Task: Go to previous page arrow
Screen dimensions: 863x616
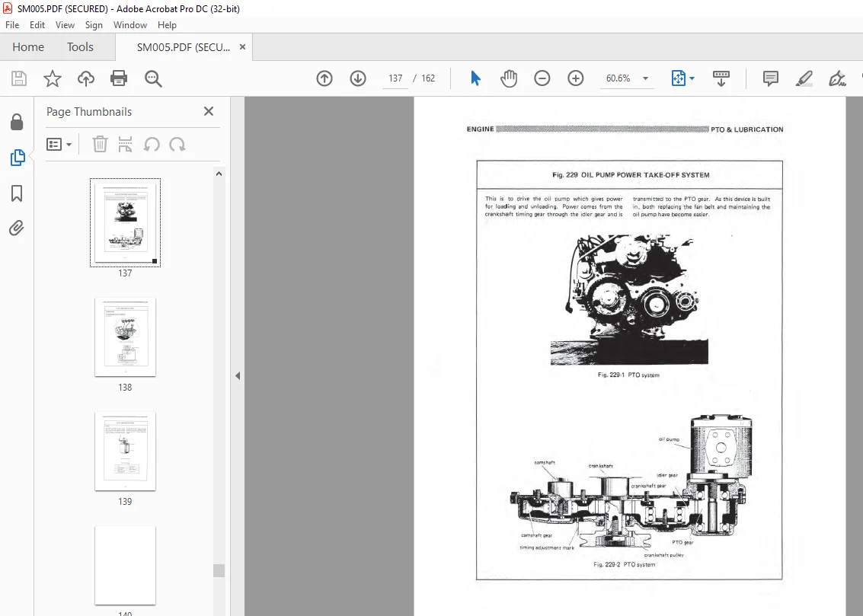Action: tap(324, 78)
